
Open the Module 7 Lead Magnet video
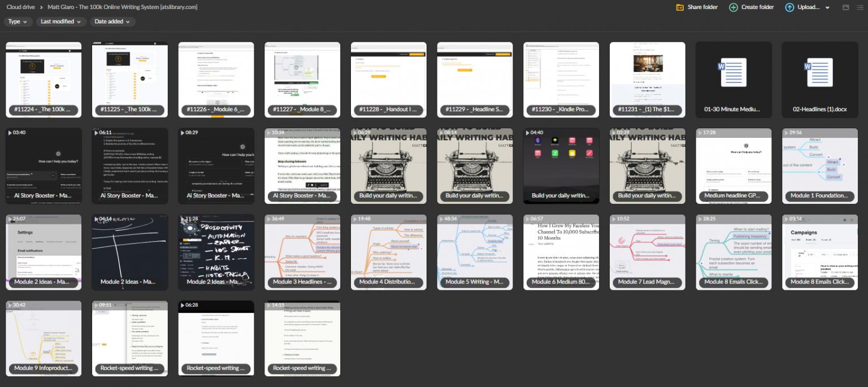pos(648,252)
